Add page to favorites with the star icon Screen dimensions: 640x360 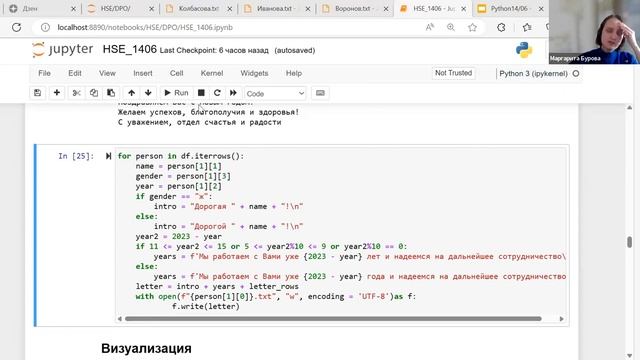click(x=472, y=27)
